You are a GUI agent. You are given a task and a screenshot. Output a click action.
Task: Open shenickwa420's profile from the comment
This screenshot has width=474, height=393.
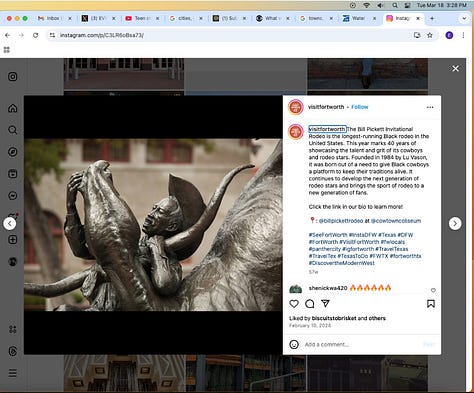point(328,288)
